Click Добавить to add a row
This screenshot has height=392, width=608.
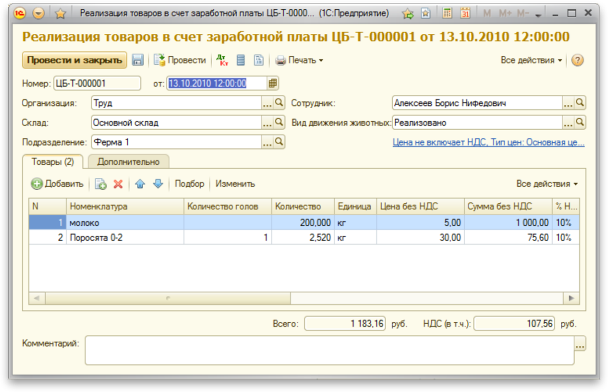[x=57, y=184]
